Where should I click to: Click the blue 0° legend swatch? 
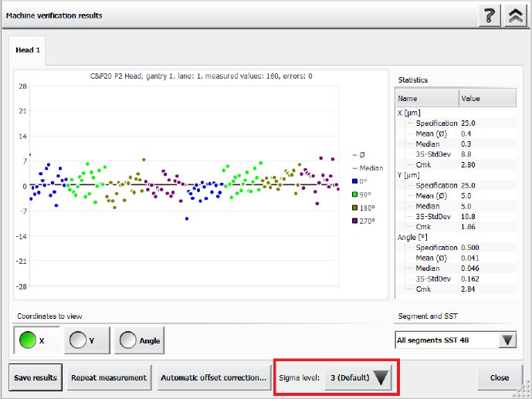pyautogui.click(x=355, y=181)
